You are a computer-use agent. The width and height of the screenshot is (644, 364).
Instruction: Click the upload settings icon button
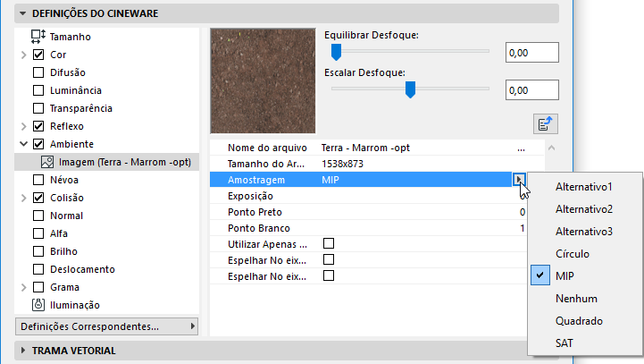point(546,123)
